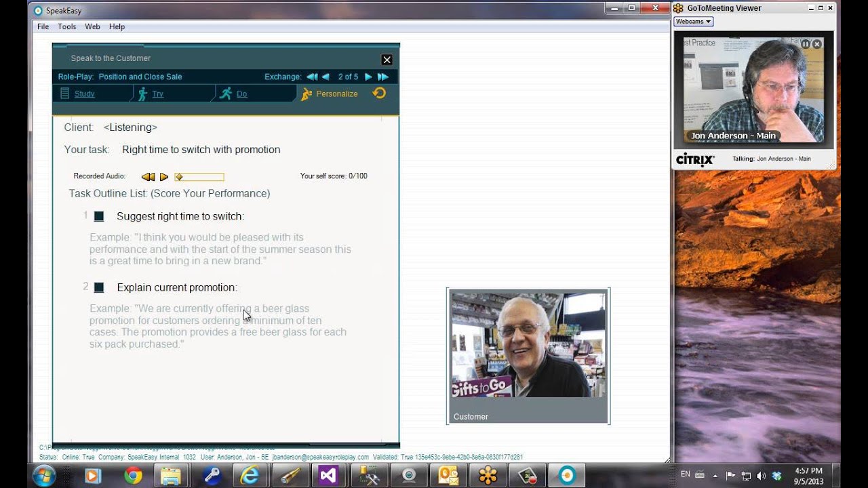The image size is (868, 488).
Task: Open the Web menu
Action: coord(92,26)
